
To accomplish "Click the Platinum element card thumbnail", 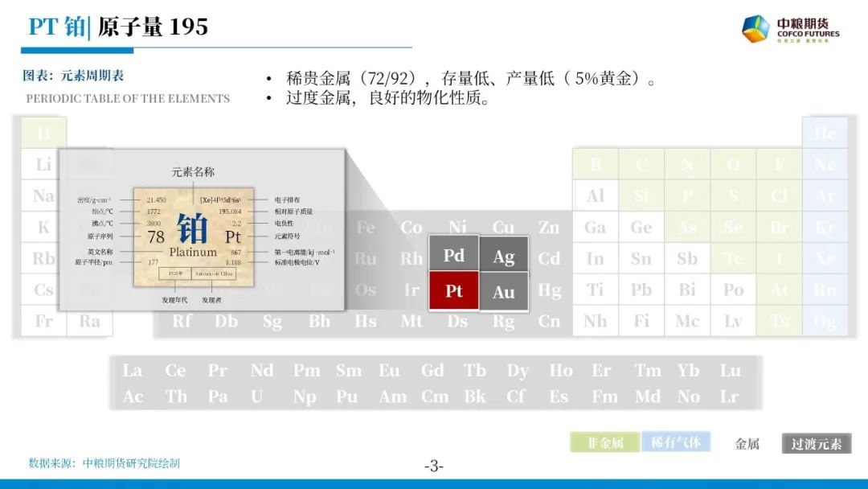I will click(193, 236).
